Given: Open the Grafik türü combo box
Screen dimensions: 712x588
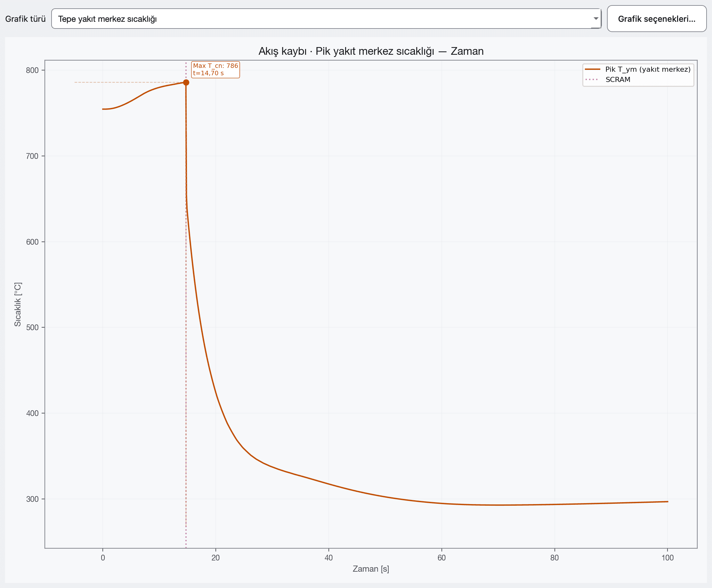Looking at the screenshot, I should [x=326, y=19].
